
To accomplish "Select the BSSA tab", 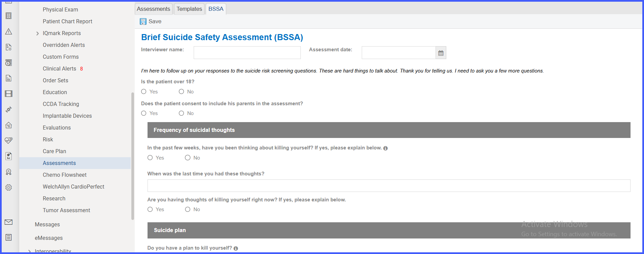I will [216, 9].
